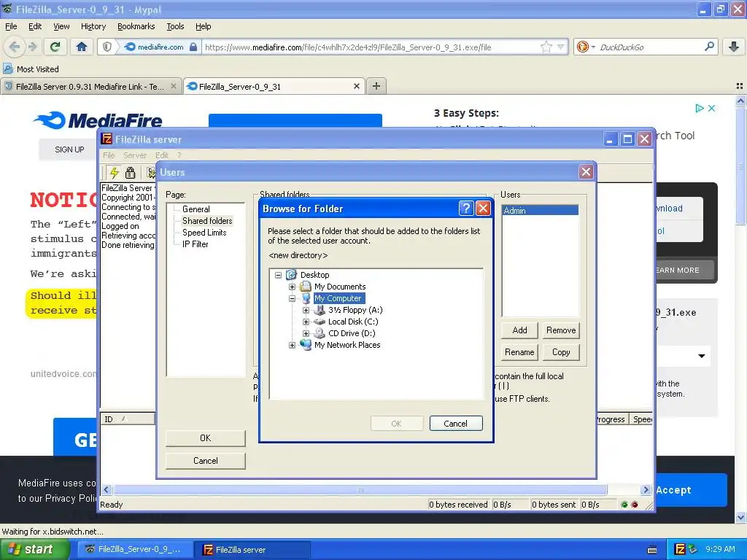Collapse the My Computer tree node
This screenshot has width=747, height=560.
pos(292,298)
